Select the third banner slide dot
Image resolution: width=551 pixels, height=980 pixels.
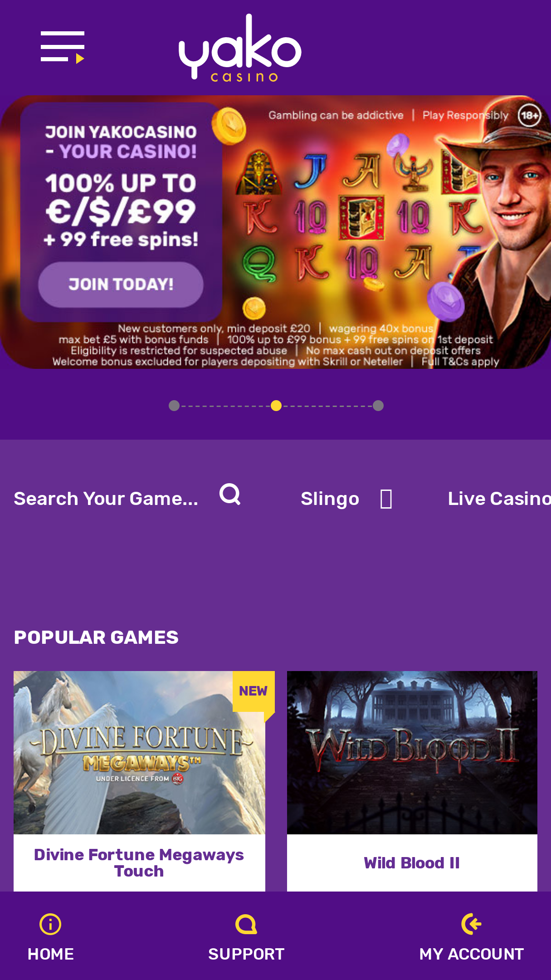click(x=378, y=406)
